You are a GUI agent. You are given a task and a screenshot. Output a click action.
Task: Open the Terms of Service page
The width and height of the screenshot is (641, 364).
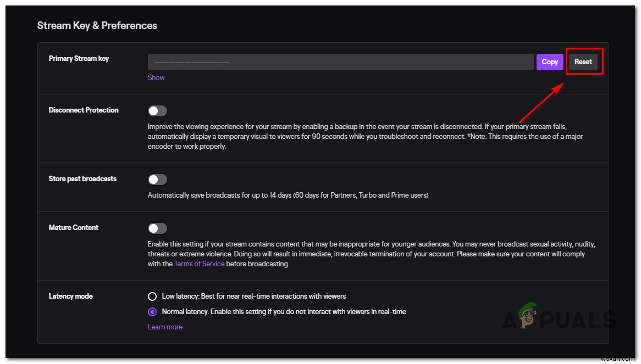(199, 264)
